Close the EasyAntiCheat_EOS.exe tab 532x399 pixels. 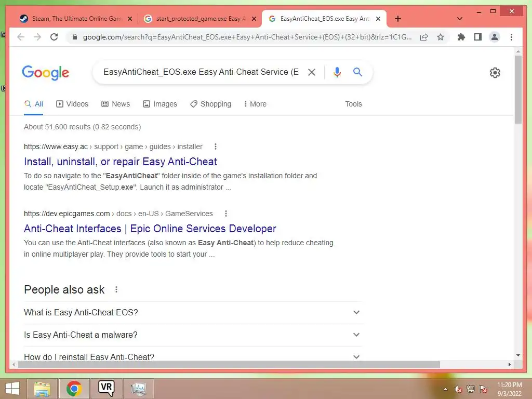point(378,19)
